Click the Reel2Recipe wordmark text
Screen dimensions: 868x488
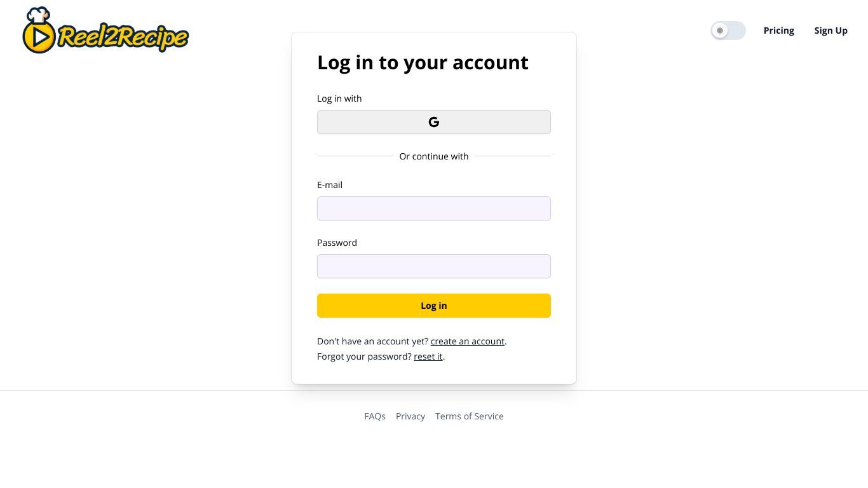tap(123, 37)
